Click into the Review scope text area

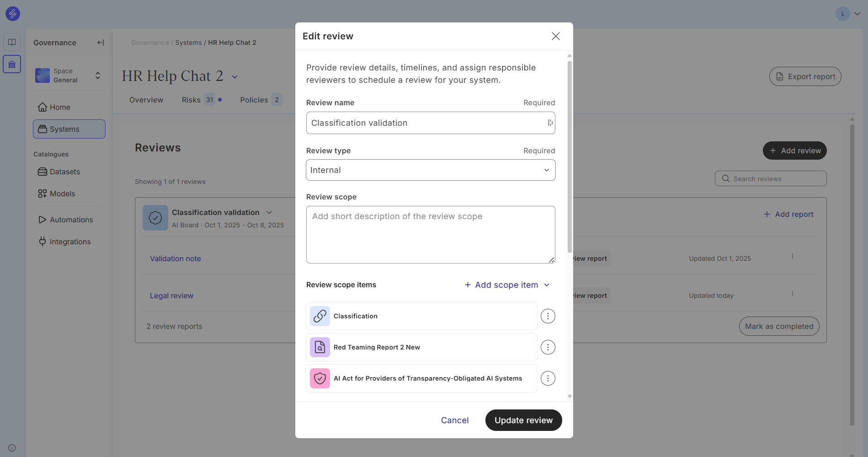[430, 234]
